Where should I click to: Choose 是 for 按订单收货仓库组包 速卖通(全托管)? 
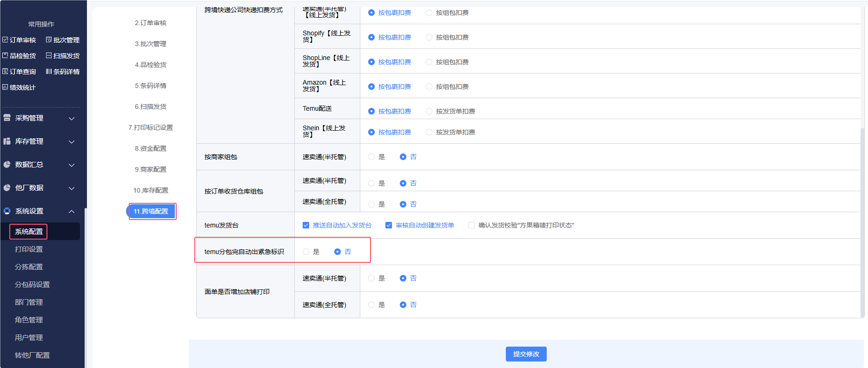[x=371, y=204]
